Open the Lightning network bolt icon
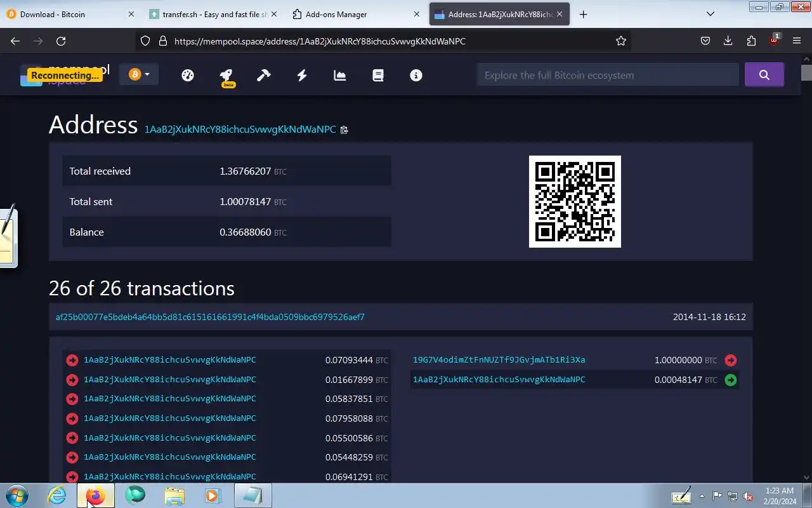This screenshot has width=812, height=508. click(302, 75)
